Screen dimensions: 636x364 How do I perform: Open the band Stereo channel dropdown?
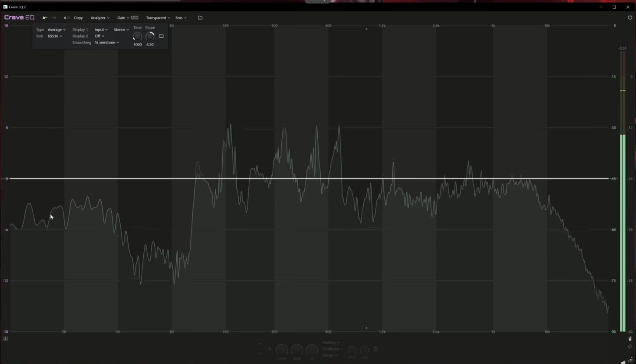click(x=330, y=355)
